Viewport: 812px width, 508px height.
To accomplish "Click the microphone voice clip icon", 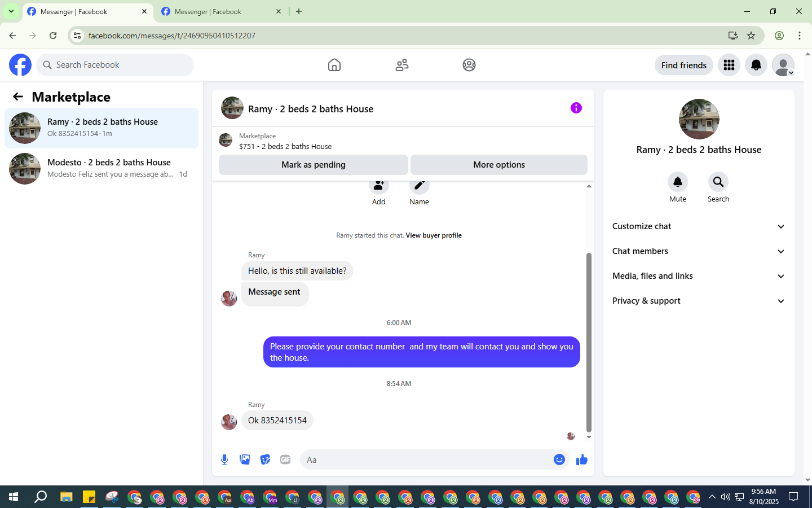I will pos(224,459).
